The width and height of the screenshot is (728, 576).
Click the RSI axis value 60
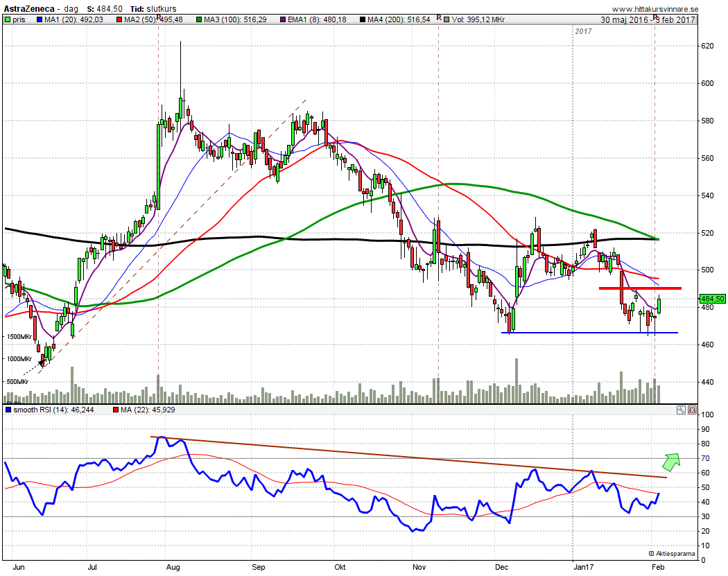705,473
